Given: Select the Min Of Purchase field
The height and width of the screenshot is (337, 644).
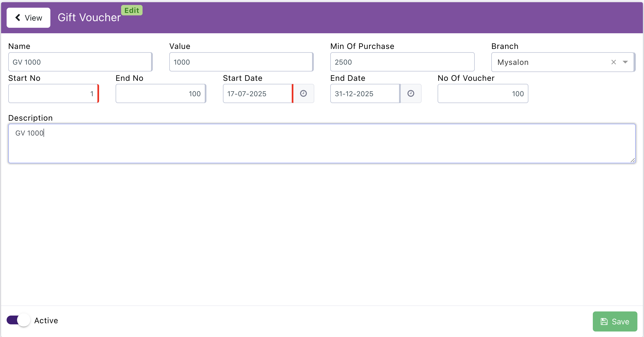Looking at the screenshot, I should (402, 62).
